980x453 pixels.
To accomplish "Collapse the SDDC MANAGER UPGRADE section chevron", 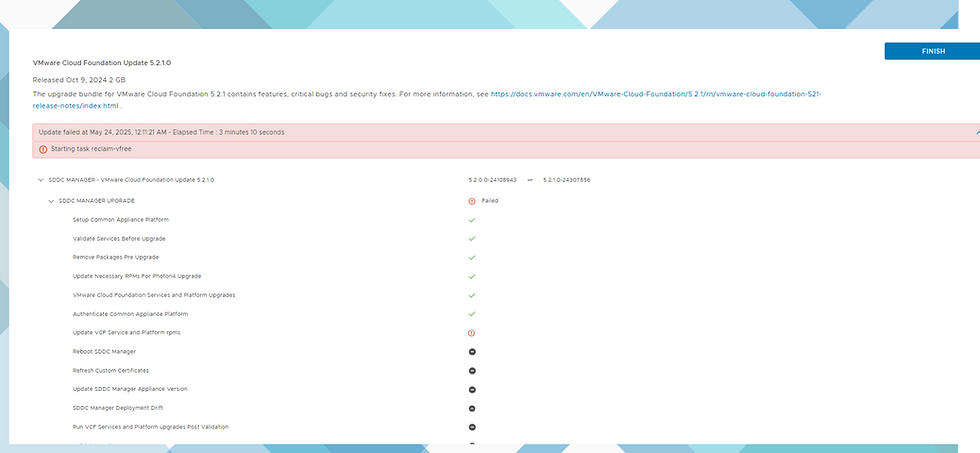I will point(51,201).
